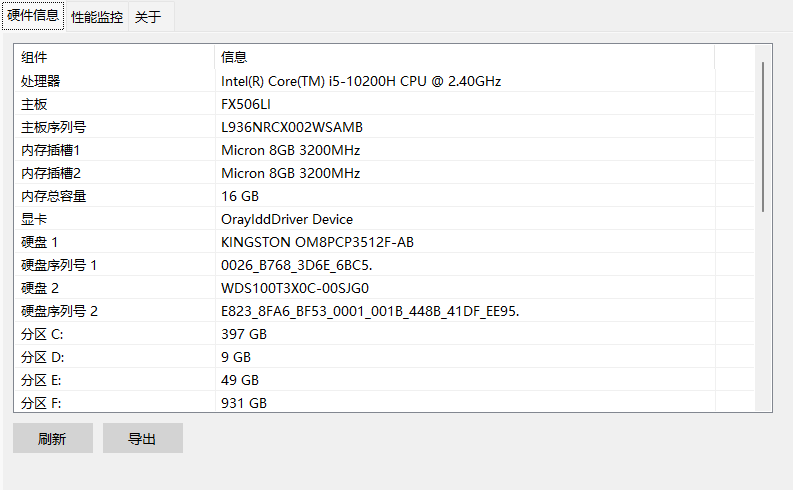Select the 分区 E: 49 GB row
This screenshot has height=490, width=793.
coord(384,380)
